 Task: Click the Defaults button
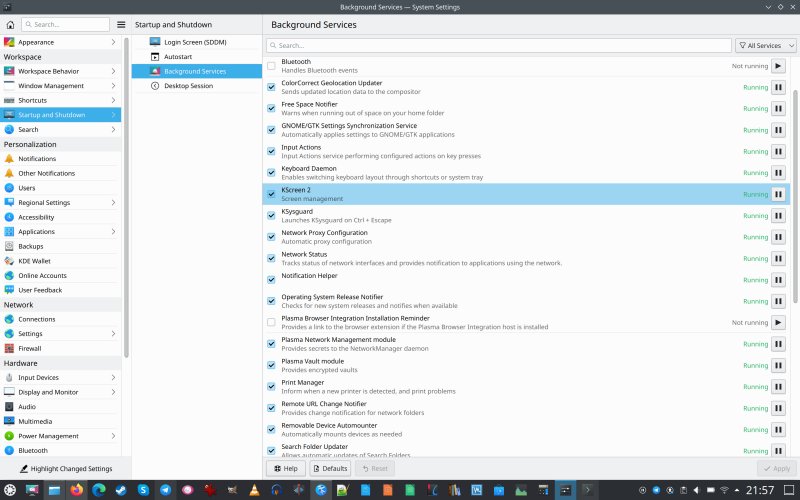(x=330, y=468)
